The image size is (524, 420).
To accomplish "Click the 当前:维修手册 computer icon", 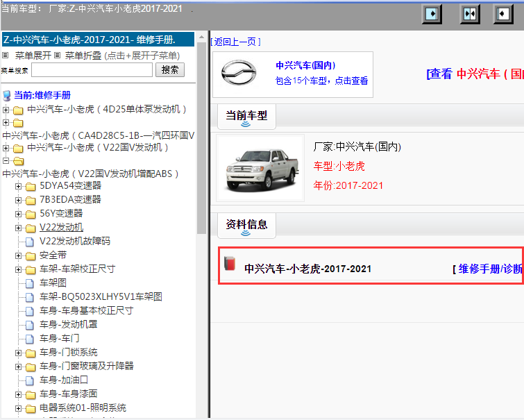I will click(6, 96).
